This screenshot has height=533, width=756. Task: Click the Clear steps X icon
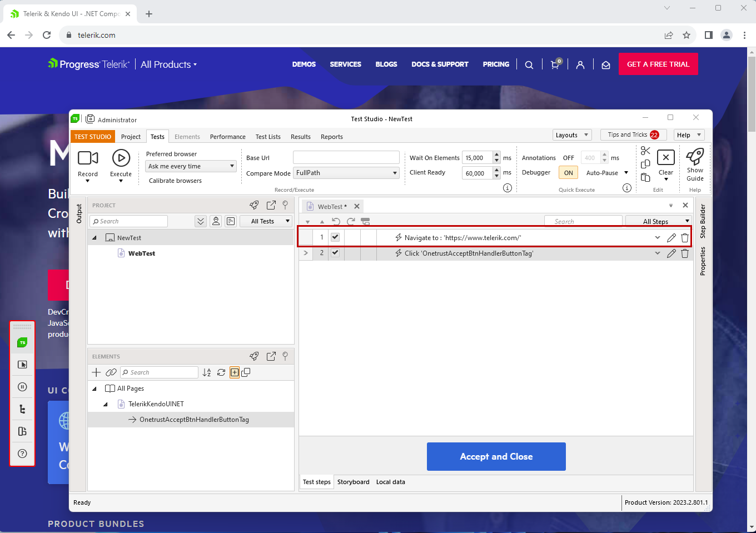[x=666, y=157]
